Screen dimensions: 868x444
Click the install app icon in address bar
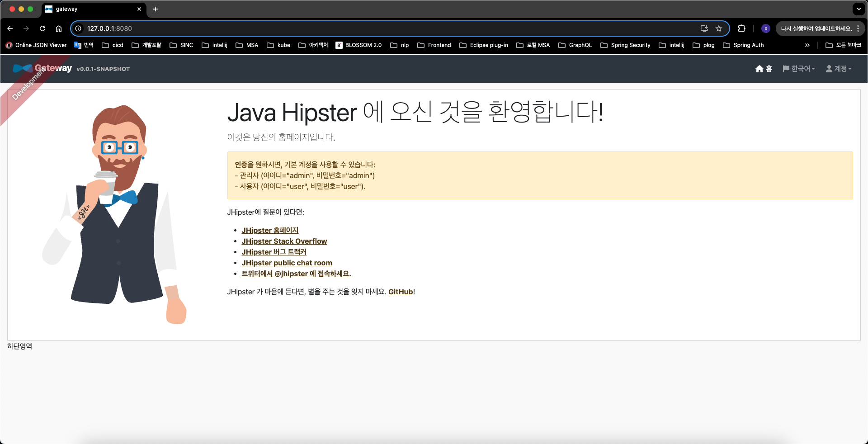click(704, 28)
